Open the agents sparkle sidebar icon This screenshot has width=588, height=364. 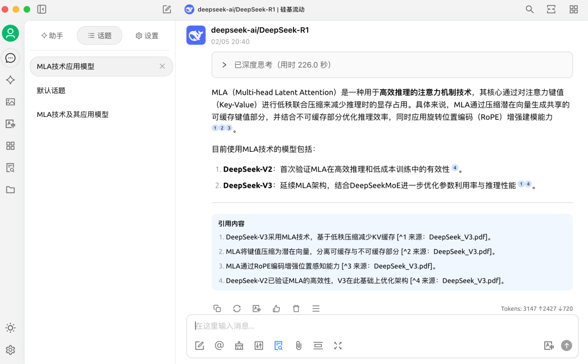click(10, 80)
